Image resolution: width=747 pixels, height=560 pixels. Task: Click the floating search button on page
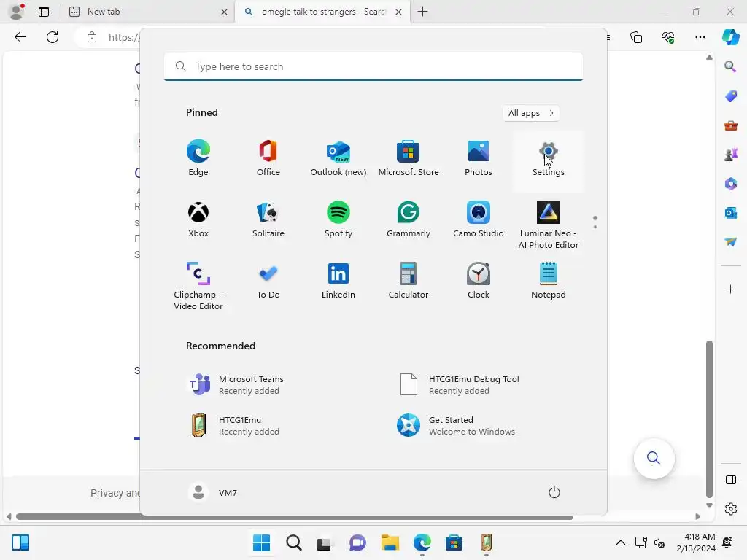tap(654, 458)
